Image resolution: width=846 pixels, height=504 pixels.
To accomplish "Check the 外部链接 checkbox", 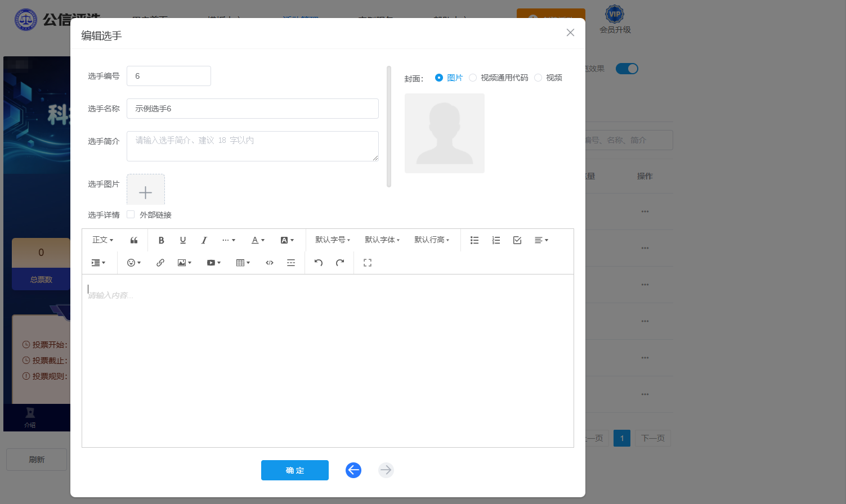I will pyautogui.click(x=131, y=214).
